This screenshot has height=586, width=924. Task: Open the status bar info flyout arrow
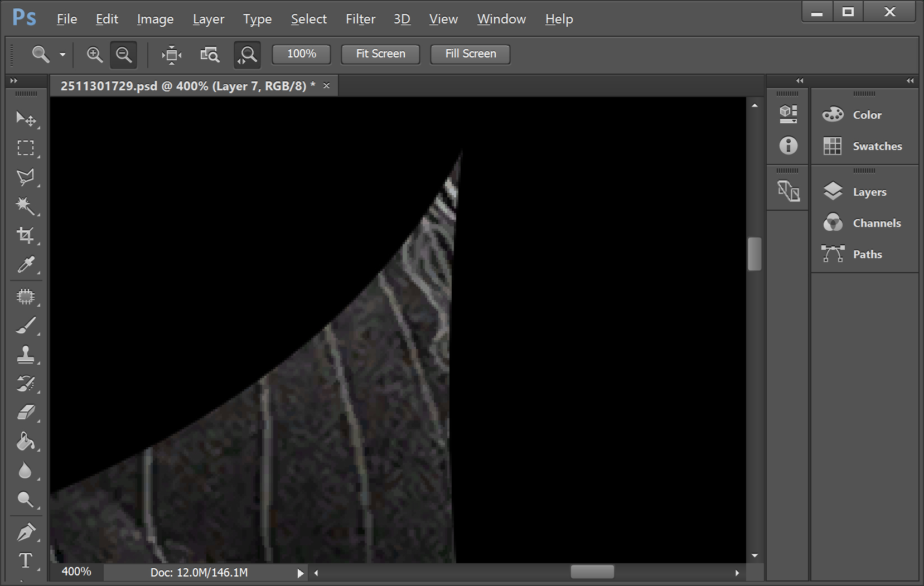point(301,573)
